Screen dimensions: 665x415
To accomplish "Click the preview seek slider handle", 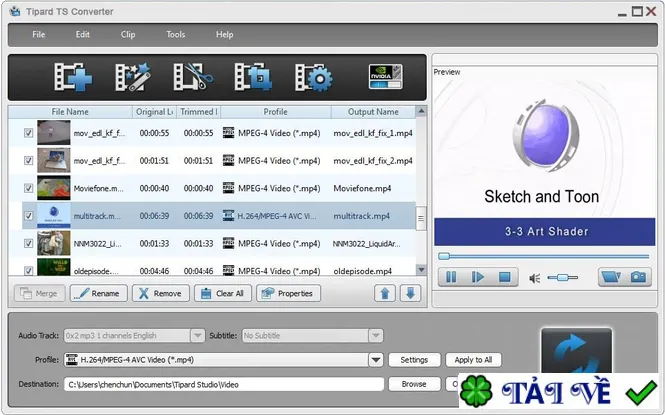I will 444,256.
